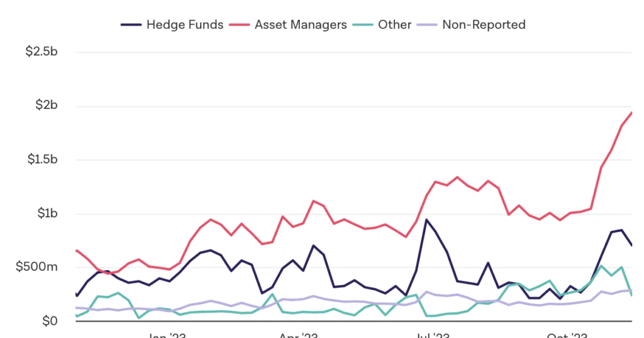
Task: Click the lavender Non-Reported legend swatch
Action: [427, 25]
